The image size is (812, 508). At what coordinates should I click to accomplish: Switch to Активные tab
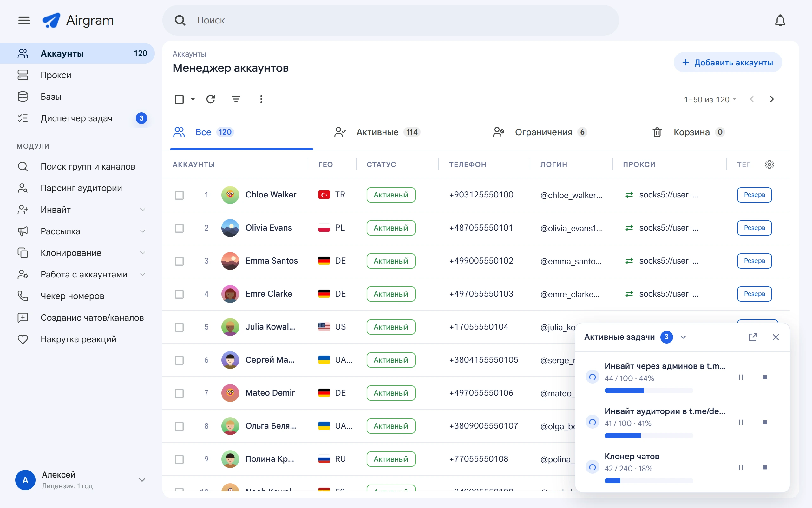click(377, 132)
